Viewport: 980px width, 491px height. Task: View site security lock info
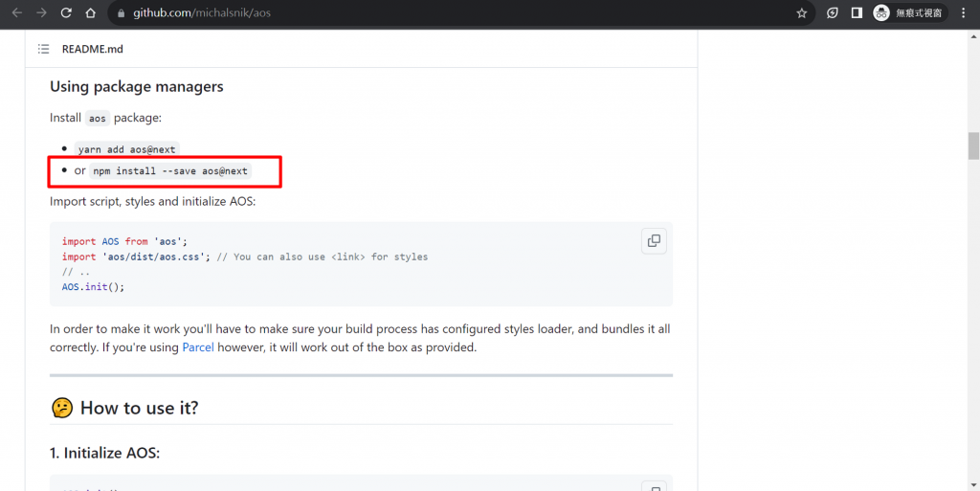(x=122, y=13)
